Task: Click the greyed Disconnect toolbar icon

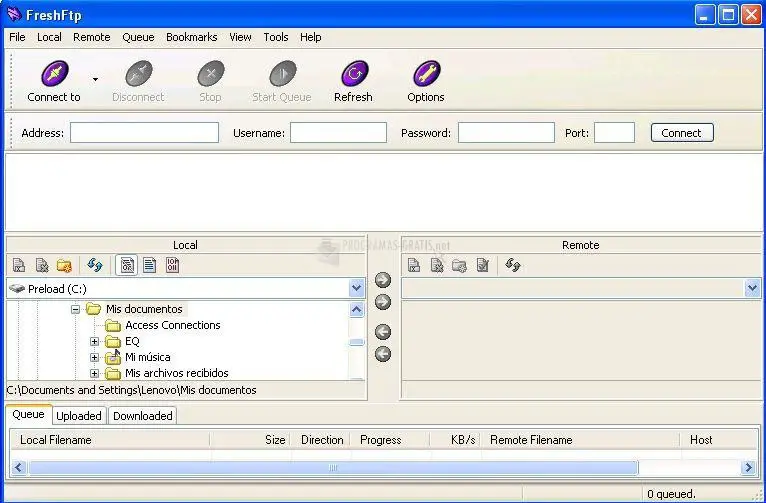Action: (x=139, y=74)
